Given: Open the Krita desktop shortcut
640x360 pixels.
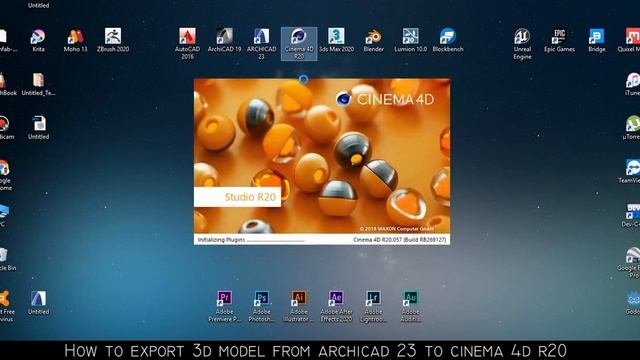Looking at the screenshot, I should pyautogui.click(x=38, y=40).
